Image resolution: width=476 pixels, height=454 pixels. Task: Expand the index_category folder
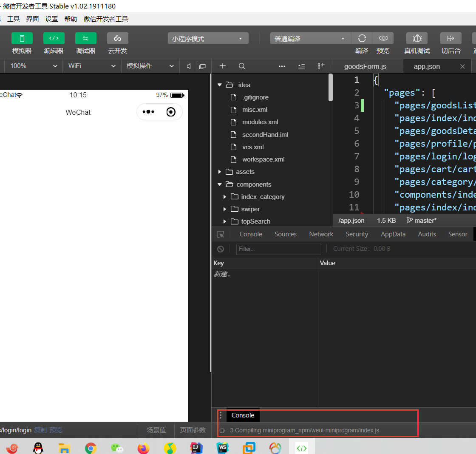point(225,197)
